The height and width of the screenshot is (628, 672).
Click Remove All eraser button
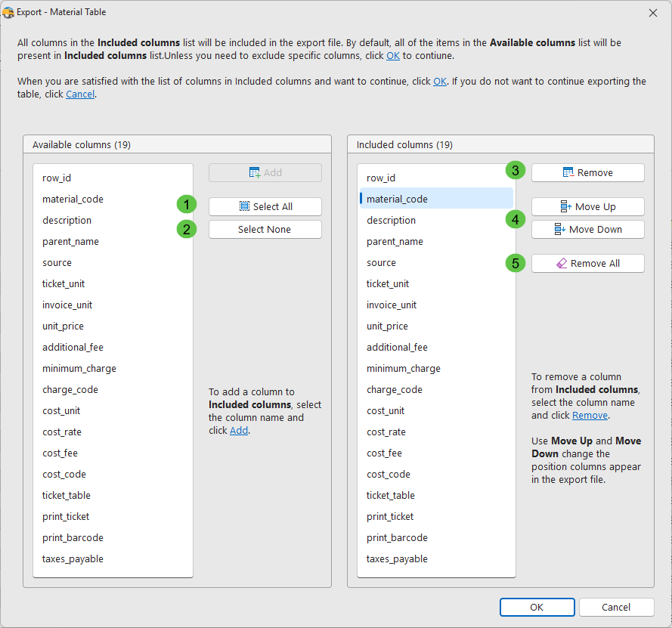tap(587, 263)
